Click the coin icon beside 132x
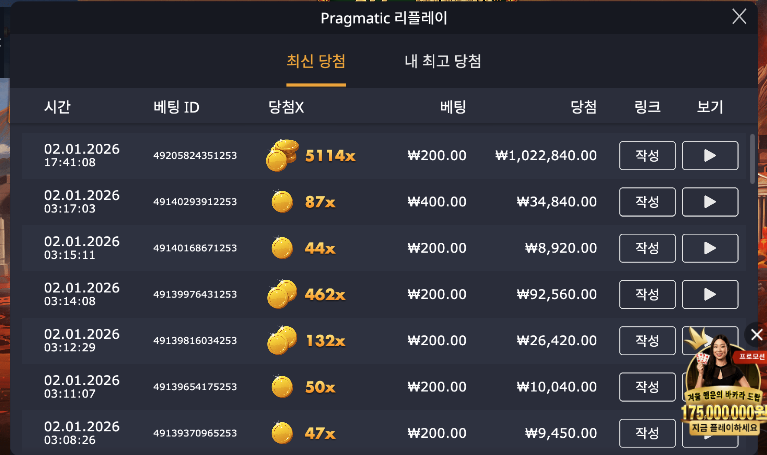Screen dimensions: 767x455 282,340
